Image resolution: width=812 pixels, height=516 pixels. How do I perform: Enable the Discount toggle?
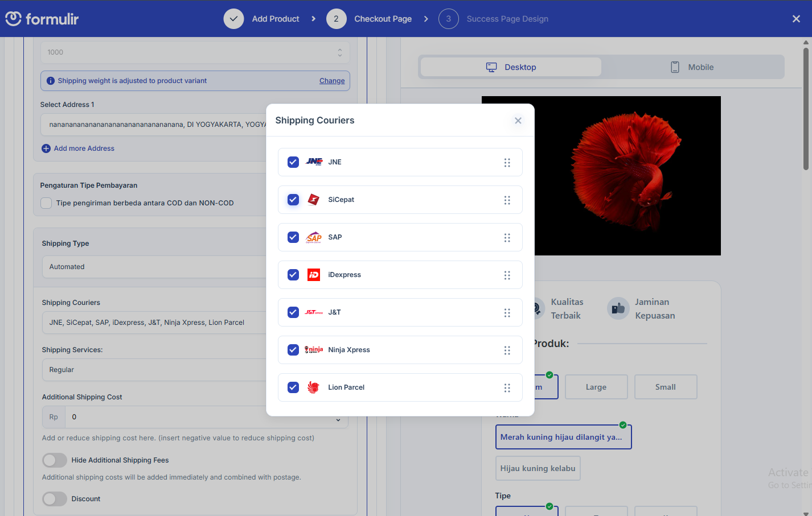coord(55,499)
